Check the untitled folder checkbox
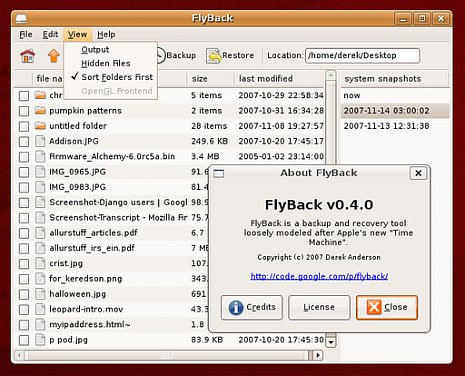 [24, 126]
